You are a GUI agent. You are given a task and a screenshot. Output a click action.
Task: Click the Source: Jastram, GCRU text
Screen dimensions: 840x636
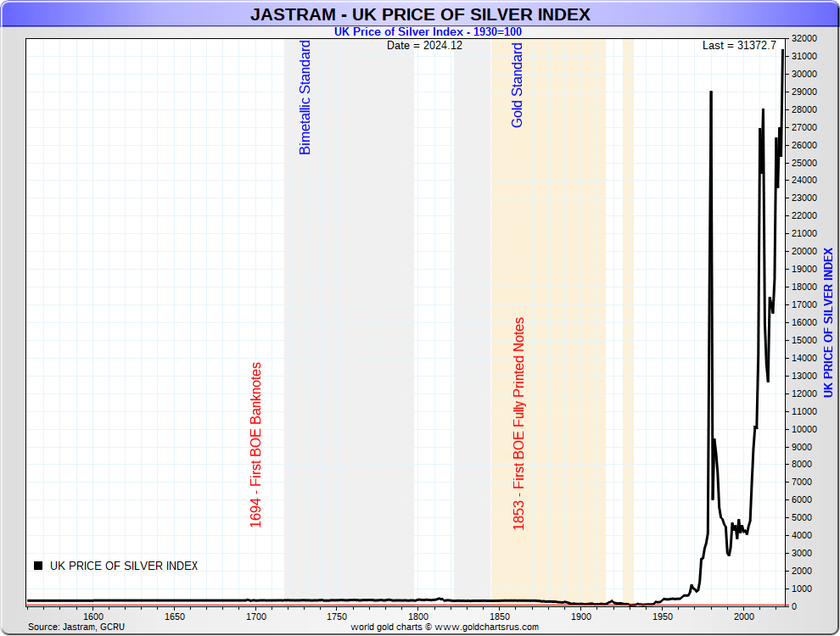pos(76,627)
